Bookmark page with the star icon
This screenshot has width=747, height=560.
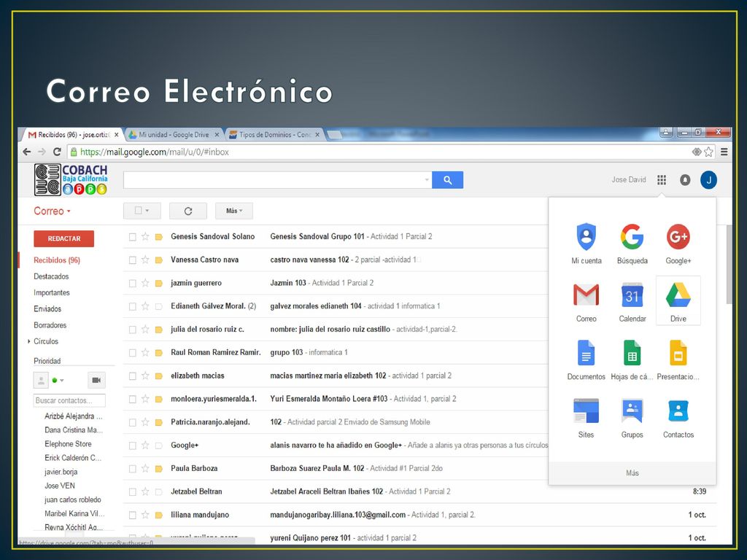point(709,152)
